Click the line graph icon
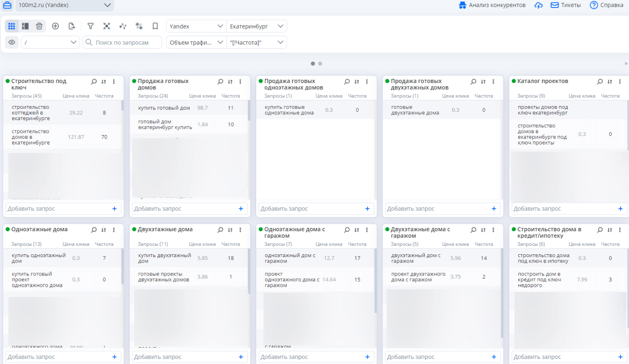The image size is (629, 364). (x=123, y=26)
